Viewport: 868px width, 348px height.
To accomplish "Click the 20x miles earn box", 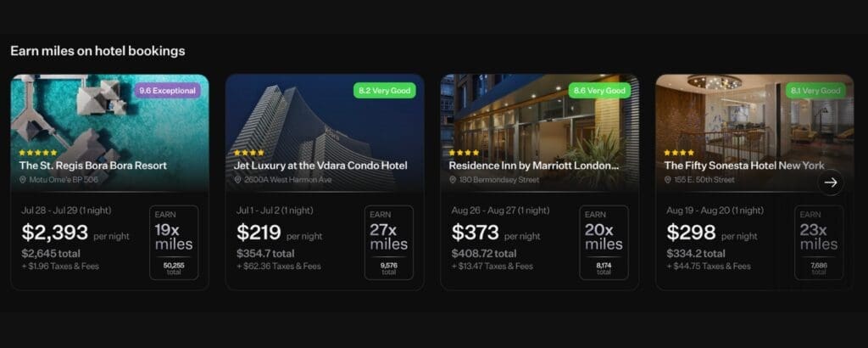I will (x=604, y=243).
